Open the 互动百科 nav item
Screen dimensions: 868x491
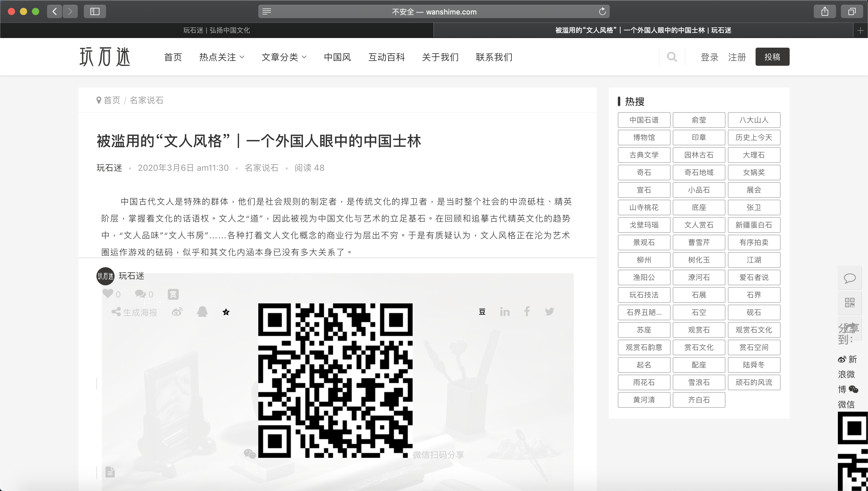(386, 57)
